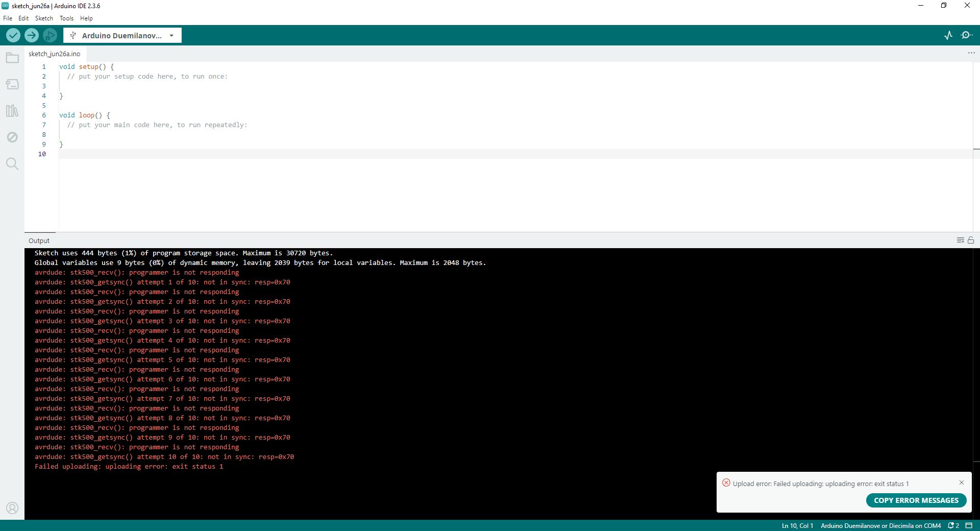Open the Help menu
The height and width of the screenshot is (531, 980).
click(86, 18)
